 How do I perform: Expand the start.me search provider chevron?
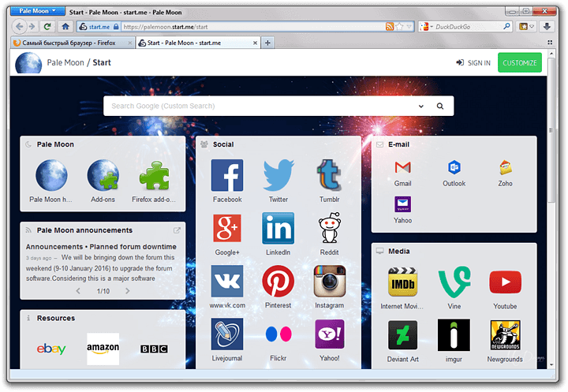421,106
